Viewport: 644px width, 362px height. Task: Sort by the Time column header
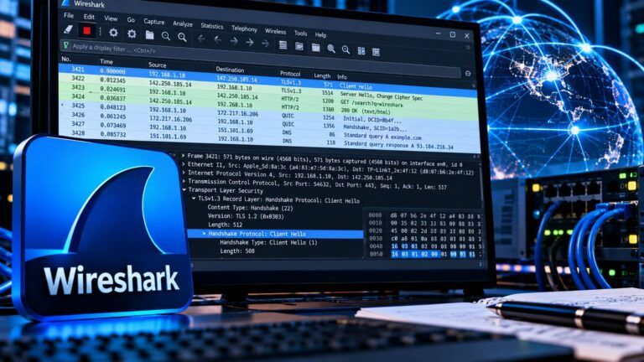[x=106, y=61]
